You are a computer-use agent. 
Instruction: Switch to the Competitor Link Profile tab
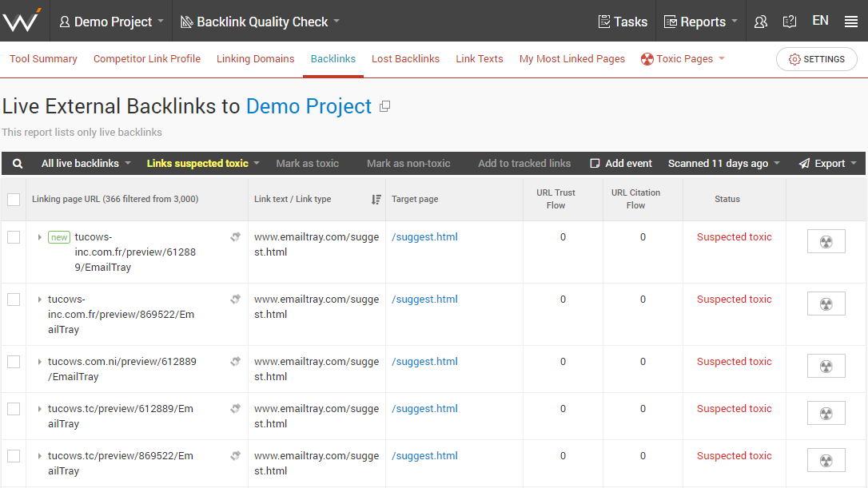[147, 58]
